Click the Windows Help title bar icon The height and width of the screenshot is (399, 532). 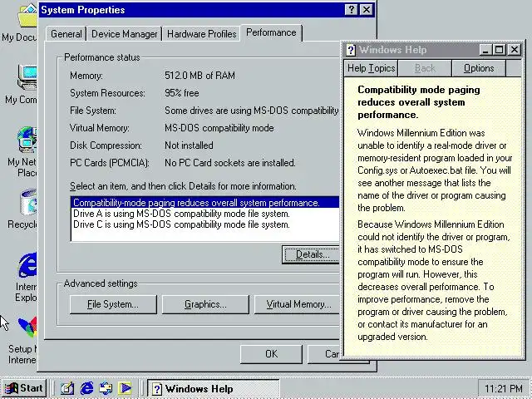(x=351, y=50)
